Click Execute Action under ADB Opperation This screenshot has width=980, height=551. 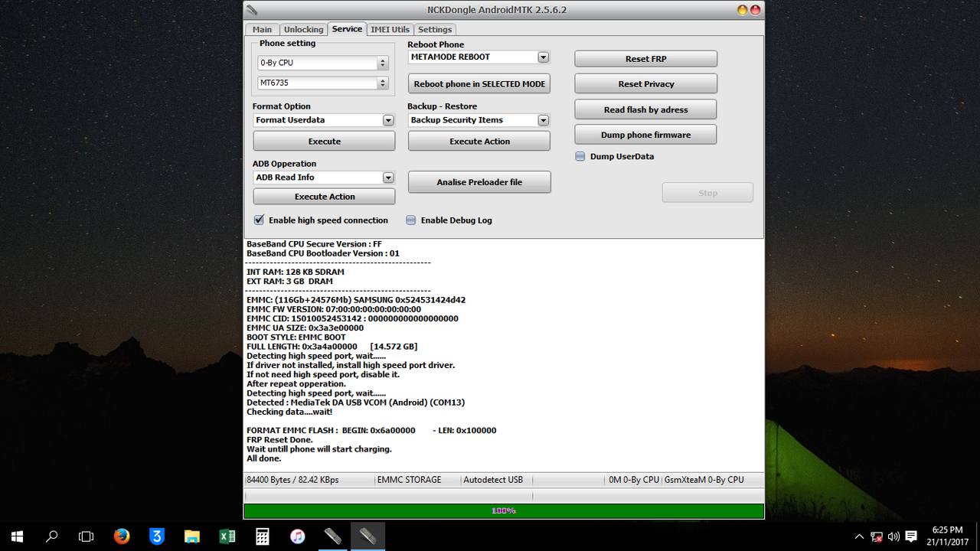[325, 197]
